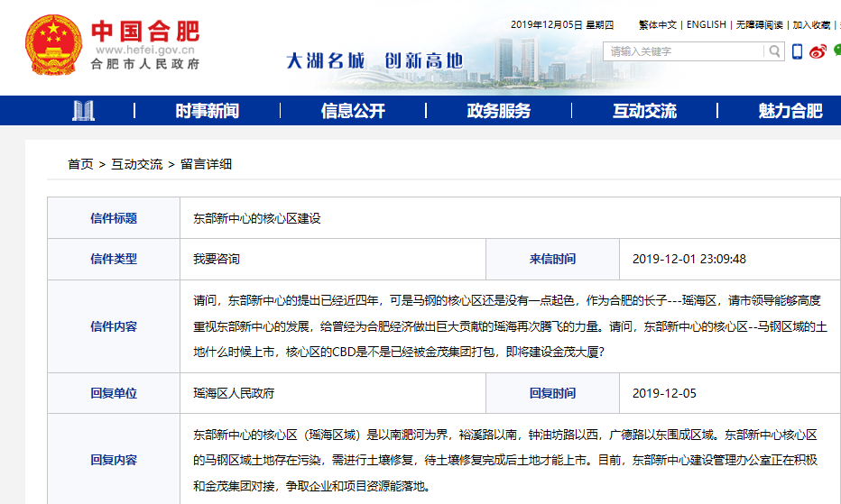Click the 信件标题 label cell
841x504 pixels.
click(x=114, y=217)
